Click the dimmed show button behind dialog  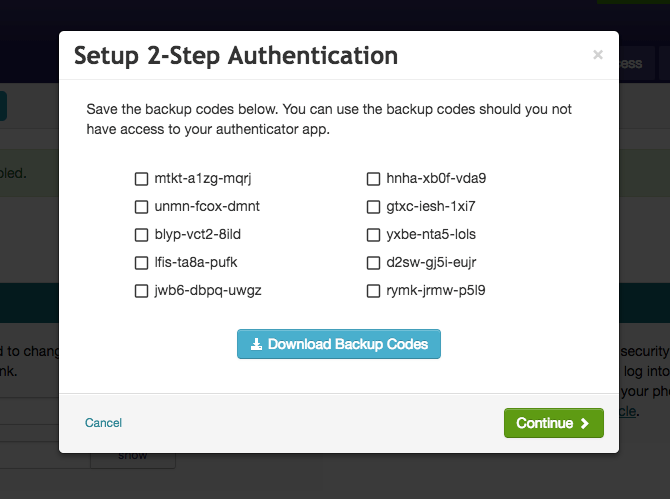133,458
